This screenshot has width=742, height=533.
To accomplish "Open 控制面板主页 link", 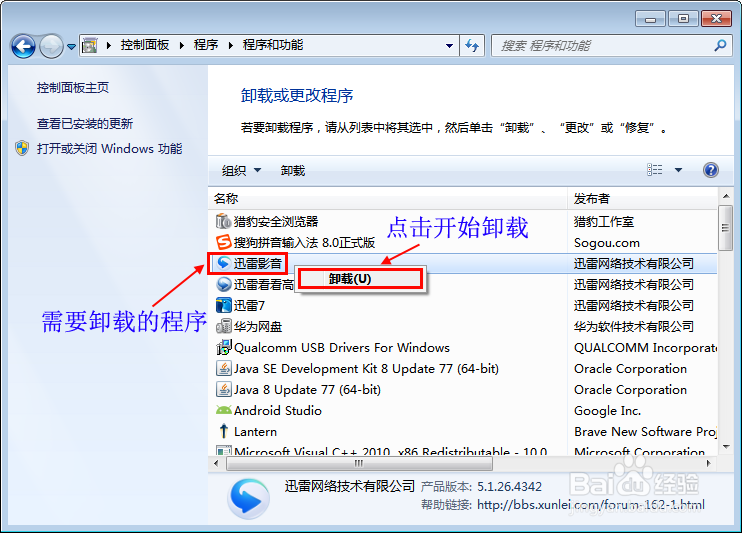I will point(73,88).
